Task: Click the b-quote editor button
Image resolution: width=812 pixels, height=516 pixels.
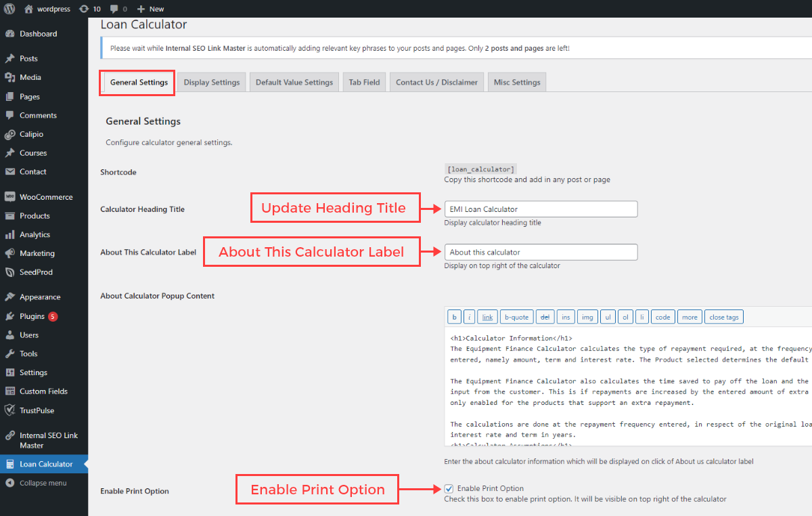Action: pos(517,317)
